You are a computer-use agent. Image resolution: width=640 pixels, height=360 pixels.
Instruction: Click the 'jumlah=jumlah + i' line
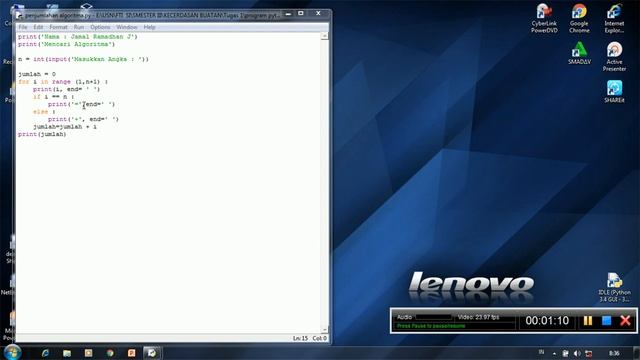pos(65,127)
